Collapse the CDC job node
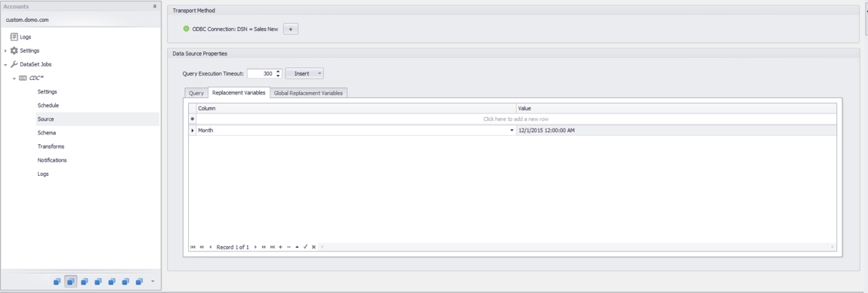 pos(14,78)
